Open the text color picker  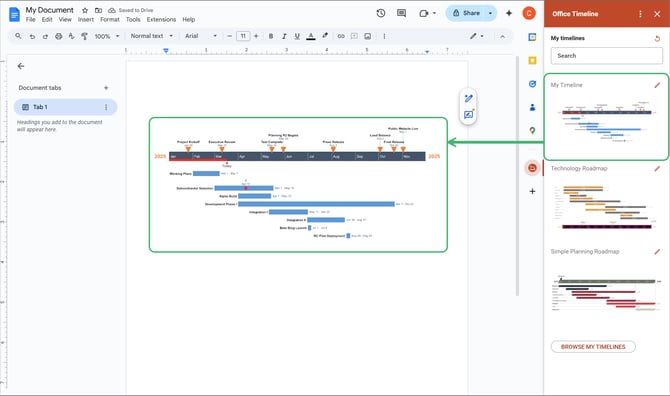pos(311,36)
